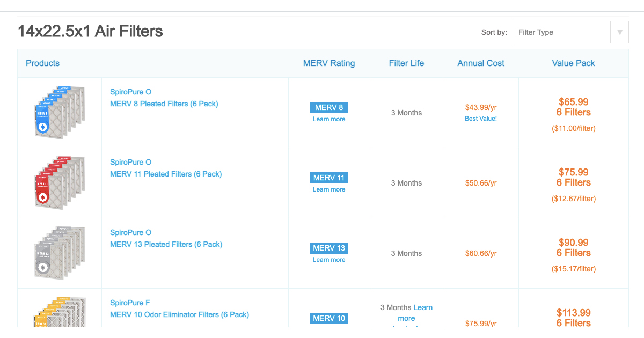Click 3 Months in the MERV 8 row
The height and width of the screenshot is (338, 644).
406,113
